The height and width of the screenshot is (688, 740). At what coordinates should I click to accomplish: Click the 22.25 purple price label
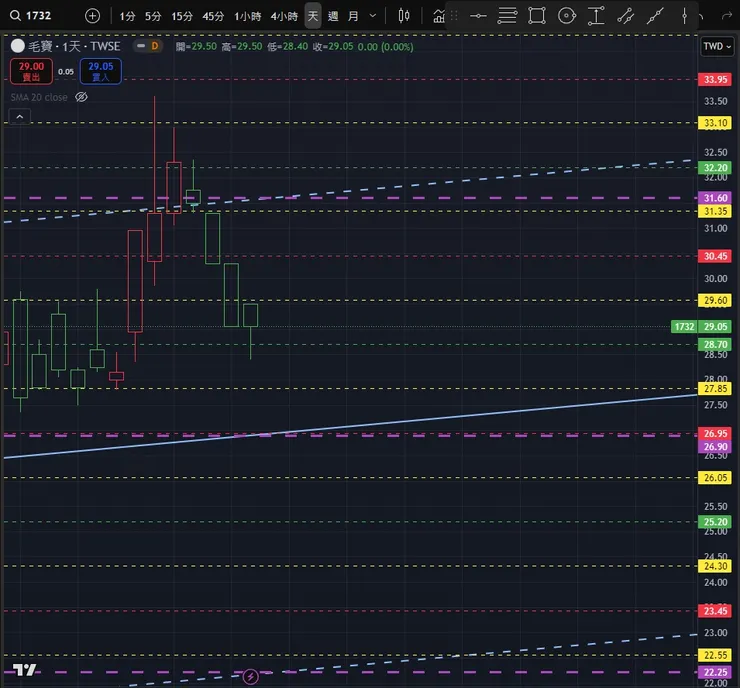(x=715, y=672)
